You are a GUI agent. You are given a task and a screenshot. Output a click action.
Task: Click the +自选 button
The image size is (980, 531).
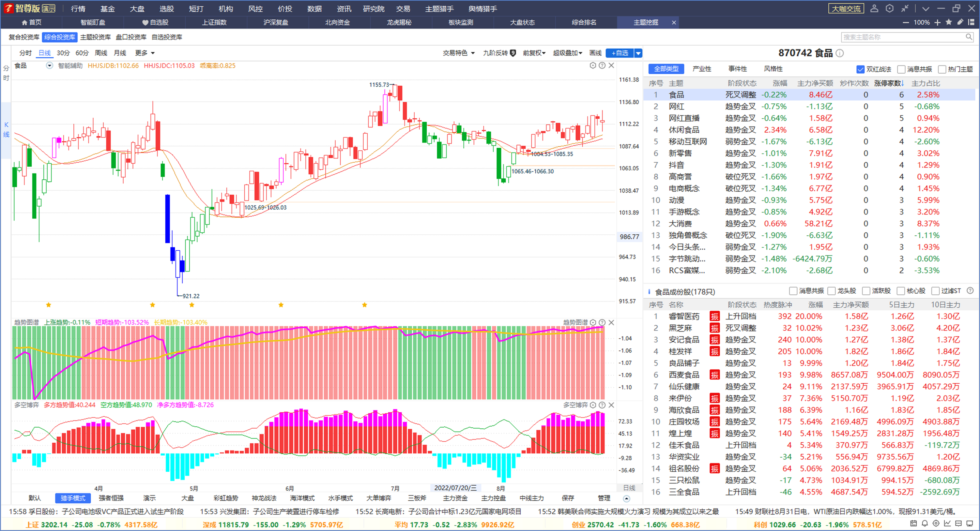tap(620, 53)
